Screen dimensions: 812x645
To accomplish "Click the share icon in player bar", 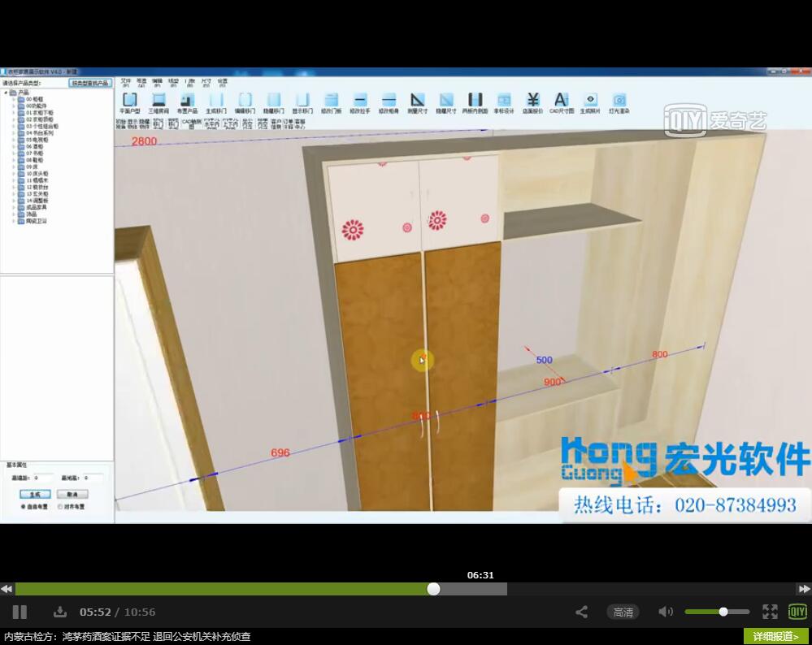I will [581, 612].
